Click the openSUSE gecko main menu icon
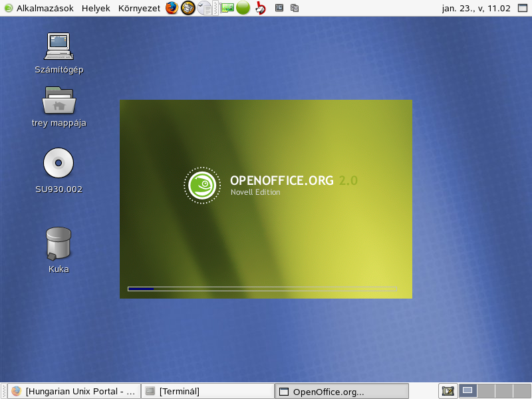The image size is (532, 399). (9, 8)
